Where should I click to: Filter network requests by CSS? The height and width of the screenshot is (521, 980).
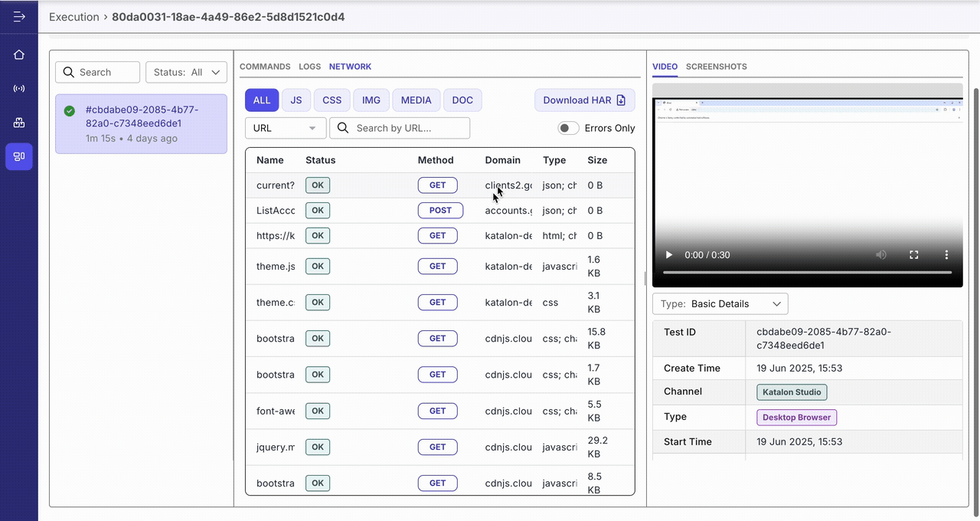pyautogui.click(x=332, y=100)
